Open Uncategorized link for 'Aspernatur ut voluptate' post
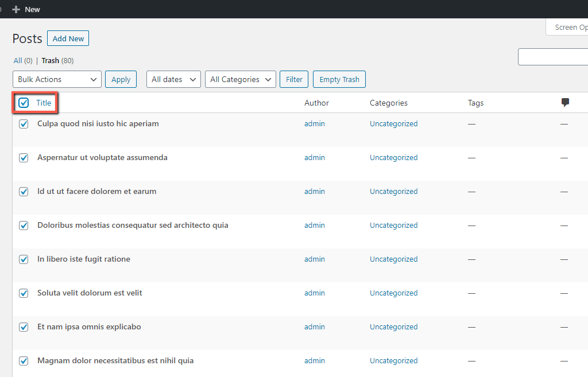This screenshot has width=588, height=377. click(x=394, y=157)
